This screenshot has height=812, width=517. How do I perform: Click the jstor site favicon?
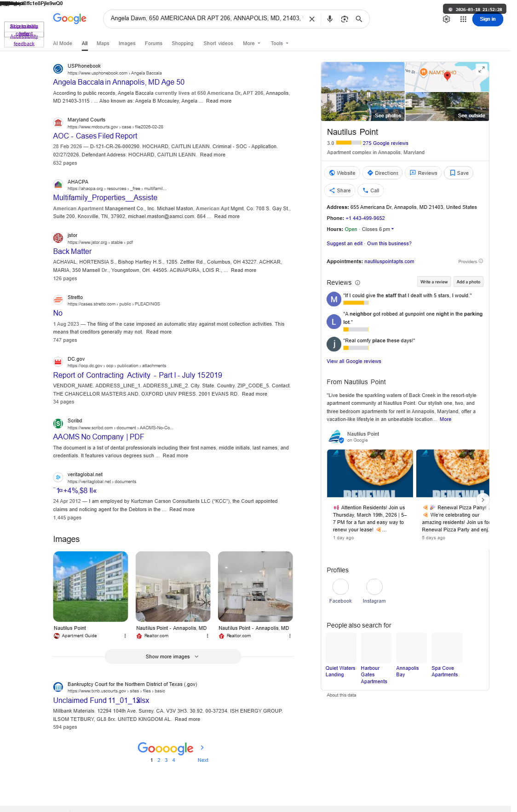point(58,238)
